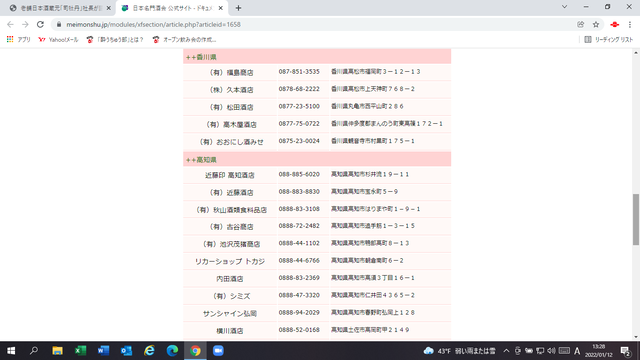The height and width of the screenshot is (360, 640).
Task: Go back to the previous page
Action: (10, 24)
